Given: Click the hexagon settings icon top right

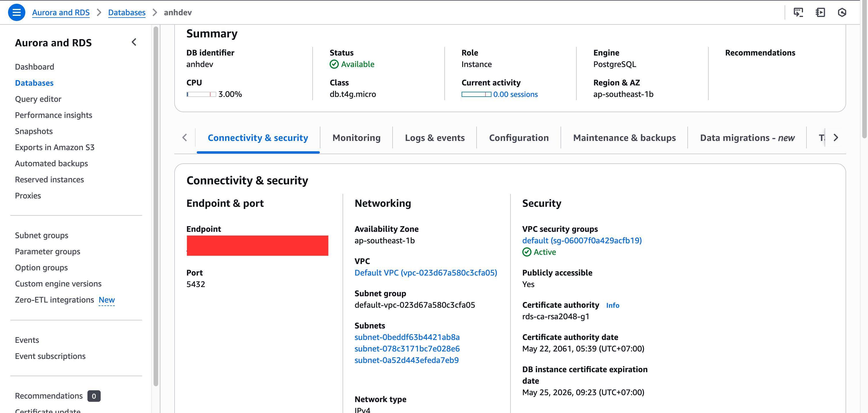Looking at the screenshot, I should click(x=842, y=12).
